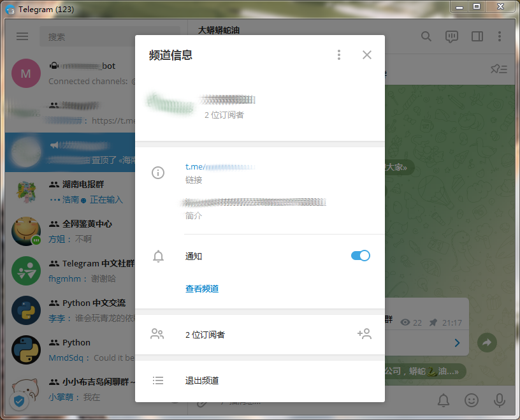The width and height of the screenshot is (520, 420).
Task: Click the M avatar of the bot chat
Action: click(26, 73)
